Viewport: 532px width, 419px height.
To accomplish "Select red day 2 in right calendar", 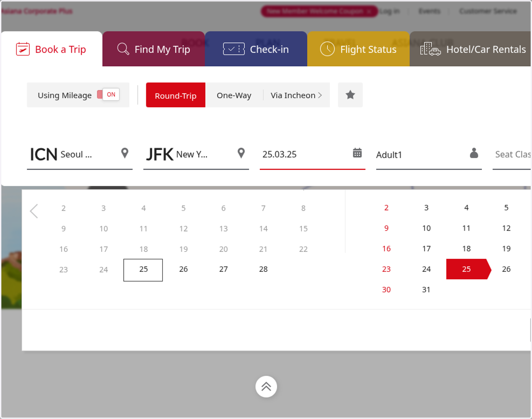I will coord(387,208).
